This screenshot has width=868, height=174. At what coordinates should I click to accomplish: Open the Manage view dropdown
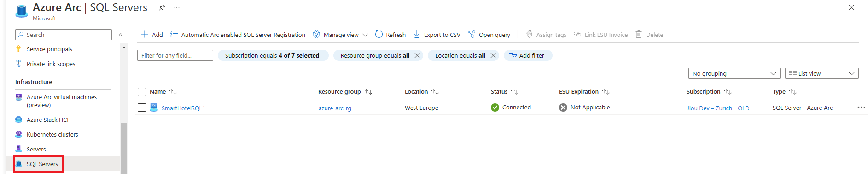point(340,35)
